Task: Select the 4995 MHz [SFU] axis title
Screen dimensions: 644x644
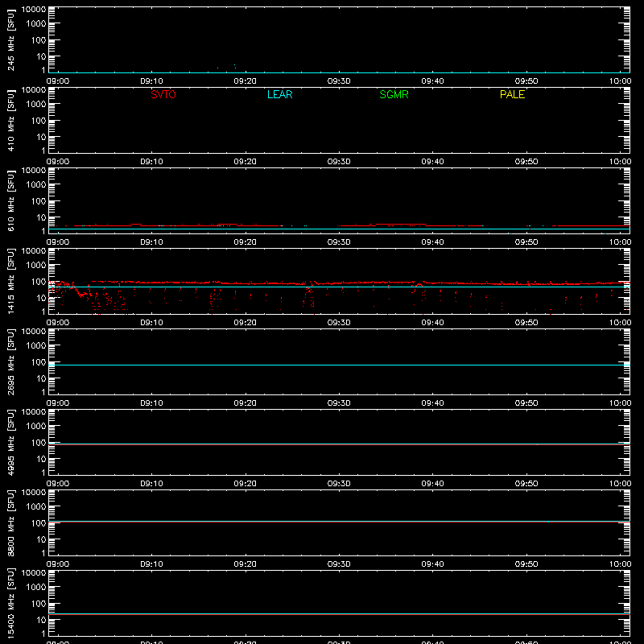Action: coord(10,442)
